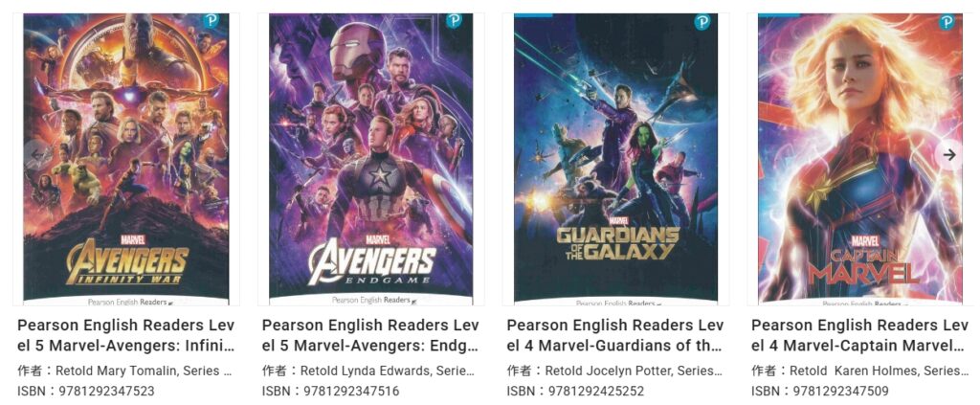The height and width of the screenshot is (405, 980).
Task: Open the Level 5 Marvel-Avengers: Infinity title link
Action: tap(125, 335)
